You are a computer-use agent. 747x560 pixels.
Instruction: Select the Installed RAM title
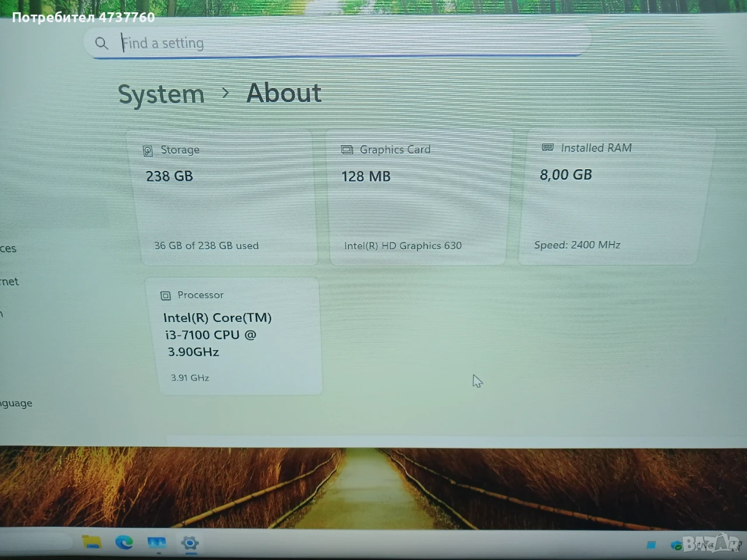pos(596,148)
